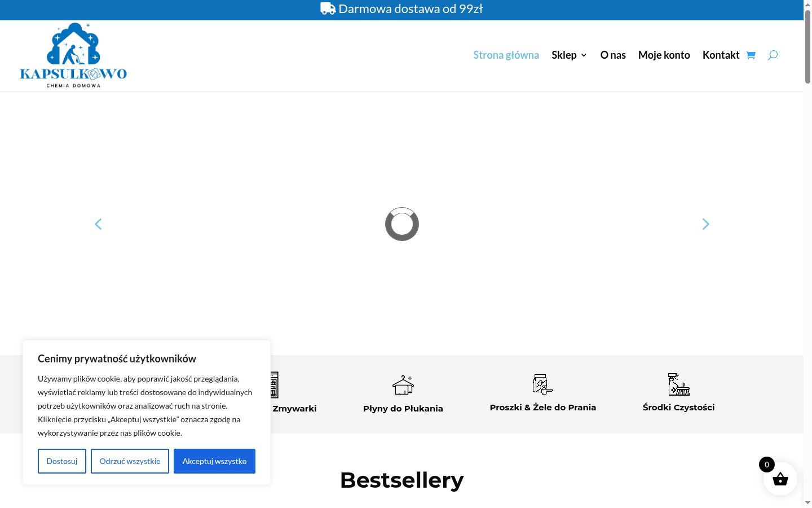Open the search magnifier icon
Viewport: 812px width, 508px height.
(x=773, y=55)
